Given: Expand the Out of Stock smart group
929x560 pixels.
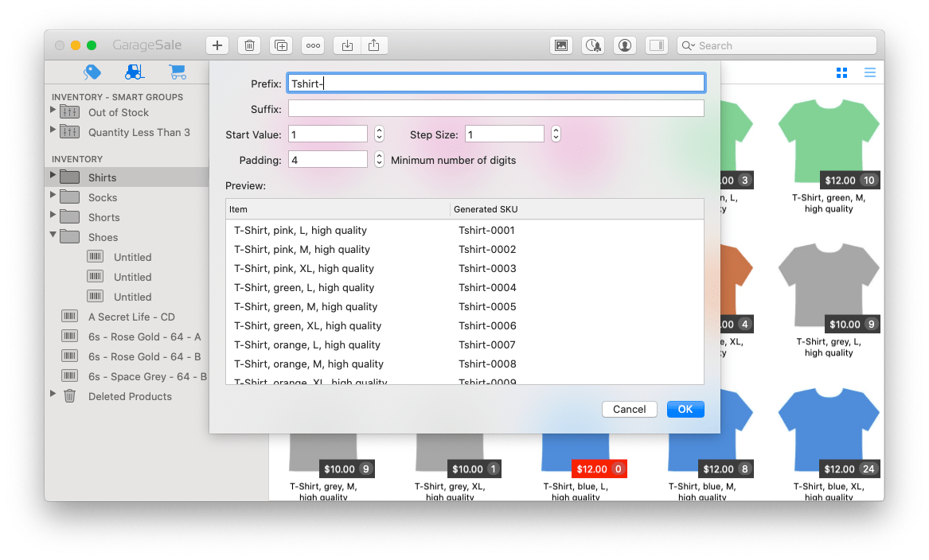Looking at the screenshot, I should 53,111.
